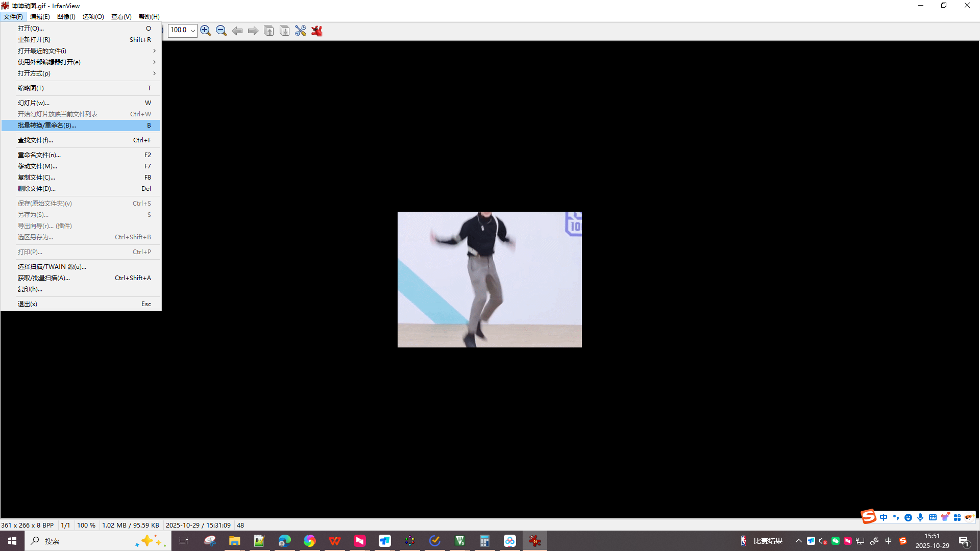Click the Zoom Out magnifier icon

click(221, 31)
